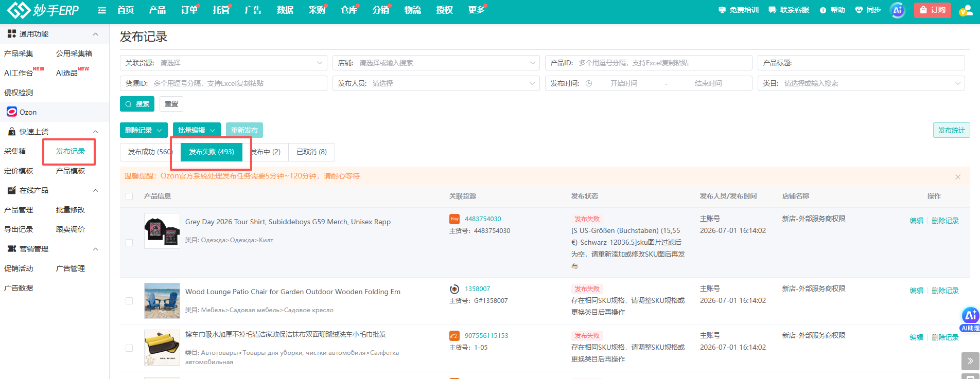Screen dimensions: 980x379
Task: Open the 订单 top menu
Action: tap(189, 10)
